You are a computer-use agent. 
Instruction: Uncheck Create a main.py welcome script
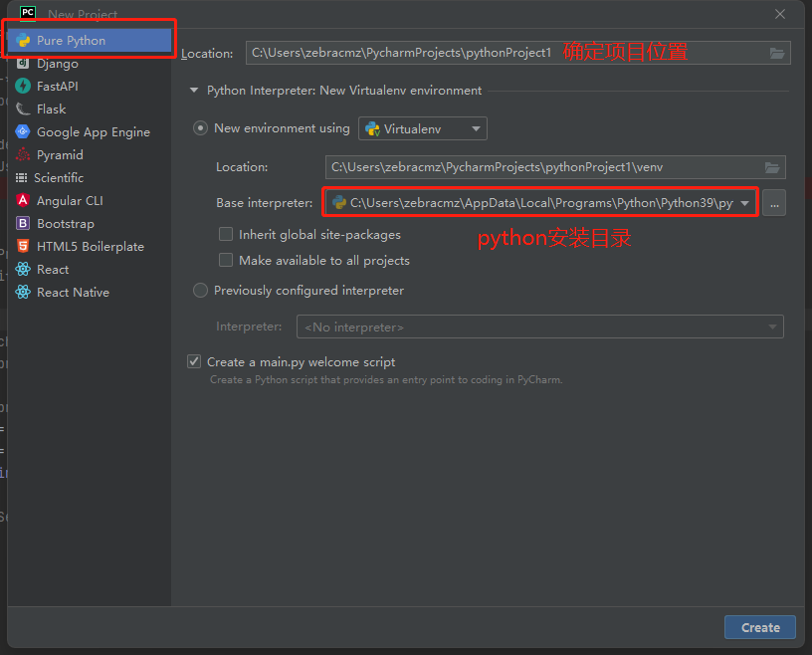pos(194,361)
